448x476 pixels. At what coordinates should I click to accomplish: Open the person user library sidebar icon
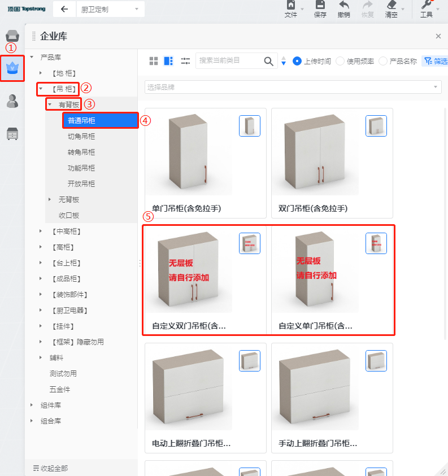pos(12,101)
